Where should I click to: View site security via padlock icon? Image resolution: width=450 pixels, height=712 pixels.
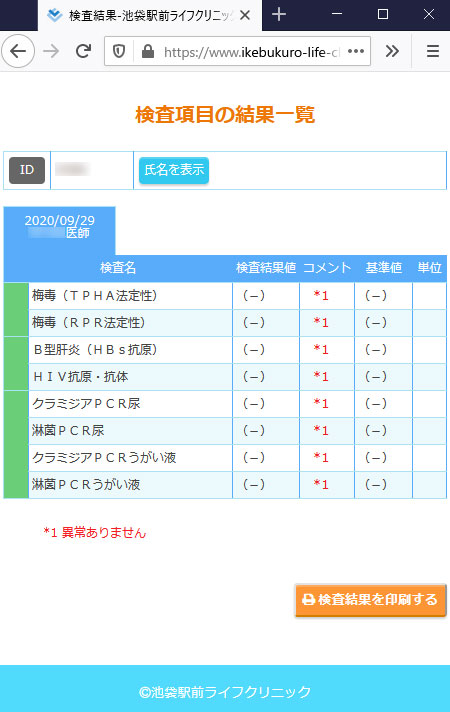148,51
